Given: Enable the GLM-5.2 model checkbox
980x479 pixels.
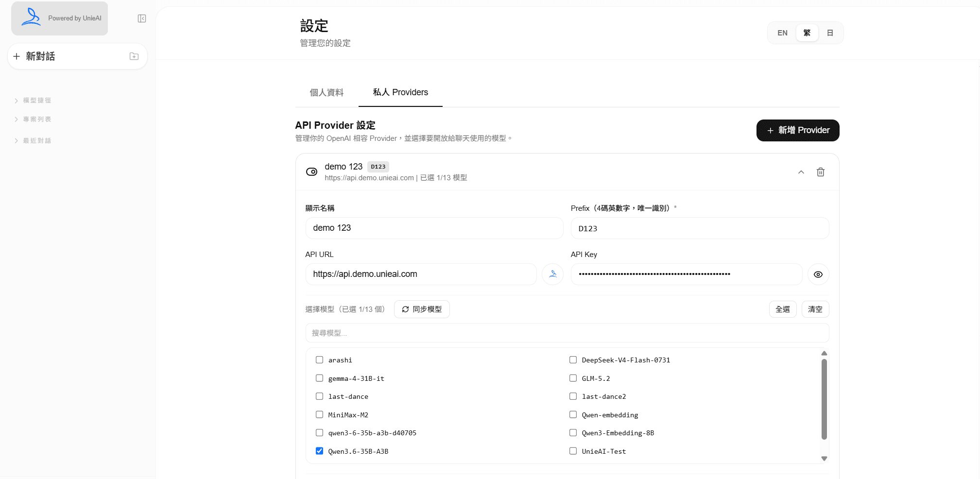Looking at the screenshot, I should [x=573, y=378].
